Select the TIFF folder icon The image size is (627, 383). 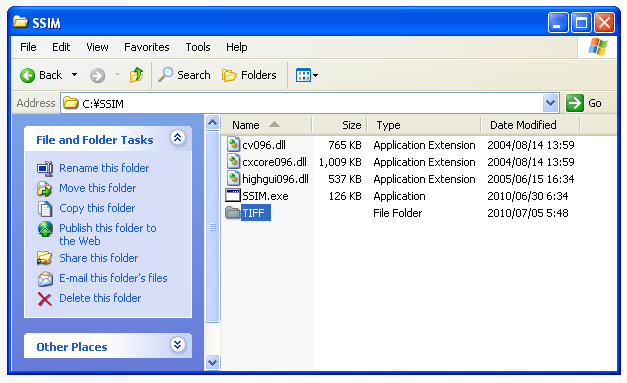click(x=233, y=213)
